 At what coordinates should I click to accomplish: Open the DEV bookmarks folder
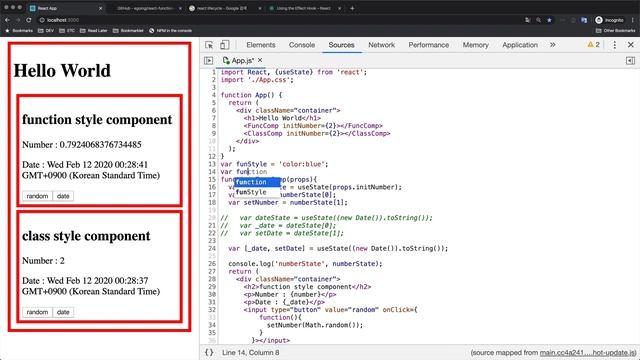click(x=46, y=31)
